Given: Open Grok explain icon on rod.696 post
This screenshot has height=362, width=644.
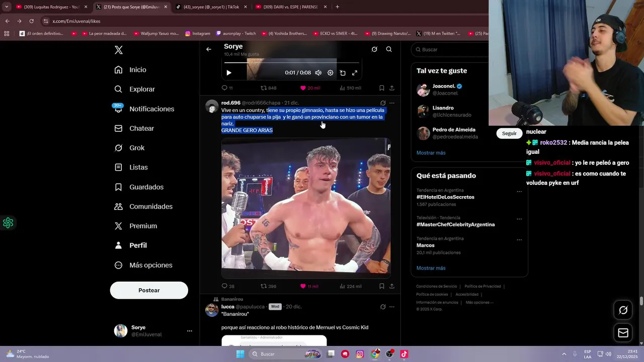Looking at the screenshot, I should pyautogui.click(x=383, y=103).
